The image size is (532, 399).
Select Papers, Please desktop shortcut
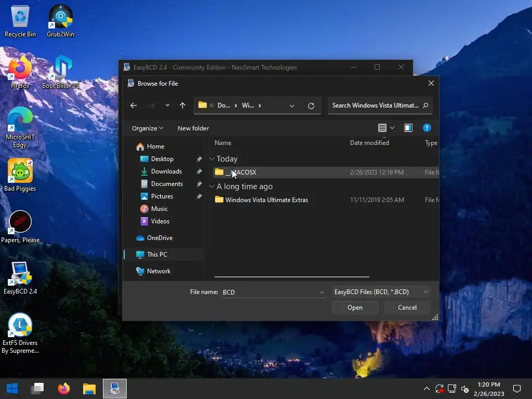click(x=20, y=227)
